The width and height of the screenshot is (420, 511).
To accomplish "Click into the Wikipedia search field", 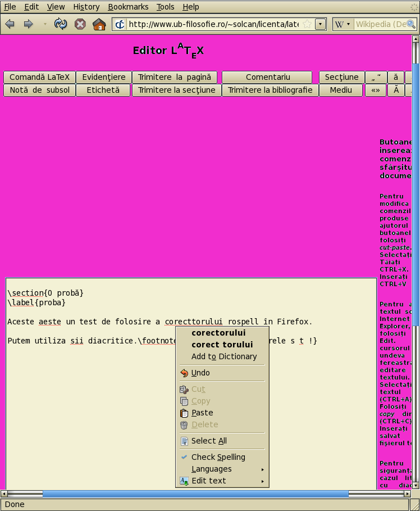I will pos(380,24).
